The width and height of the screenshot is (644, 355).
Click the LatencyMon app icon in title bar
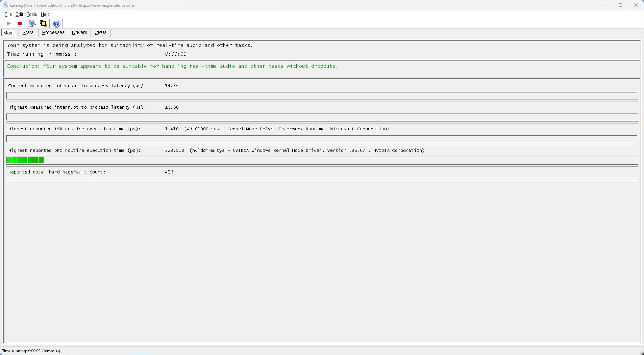coord(6,5)
